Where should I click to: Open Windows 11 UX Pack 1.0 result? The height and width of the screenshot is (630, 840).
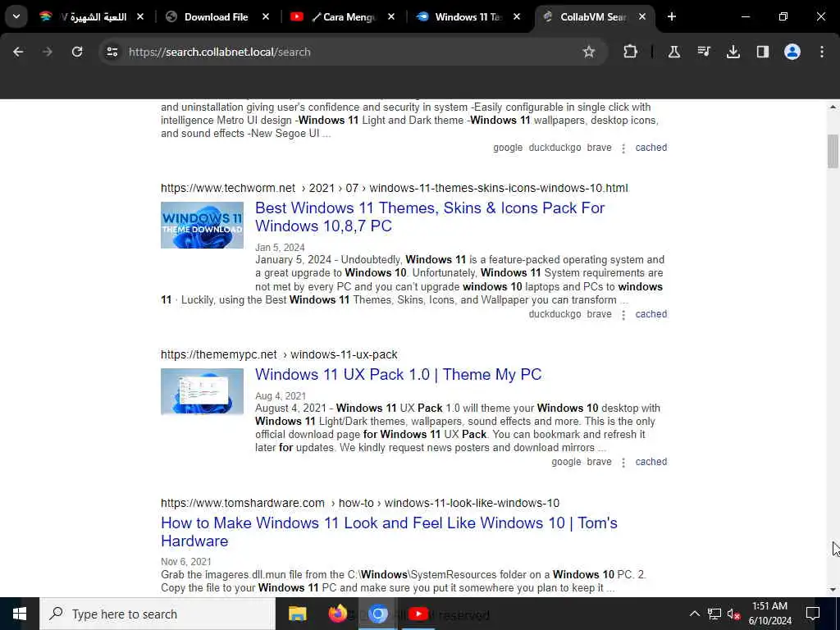tap(398, 374)
